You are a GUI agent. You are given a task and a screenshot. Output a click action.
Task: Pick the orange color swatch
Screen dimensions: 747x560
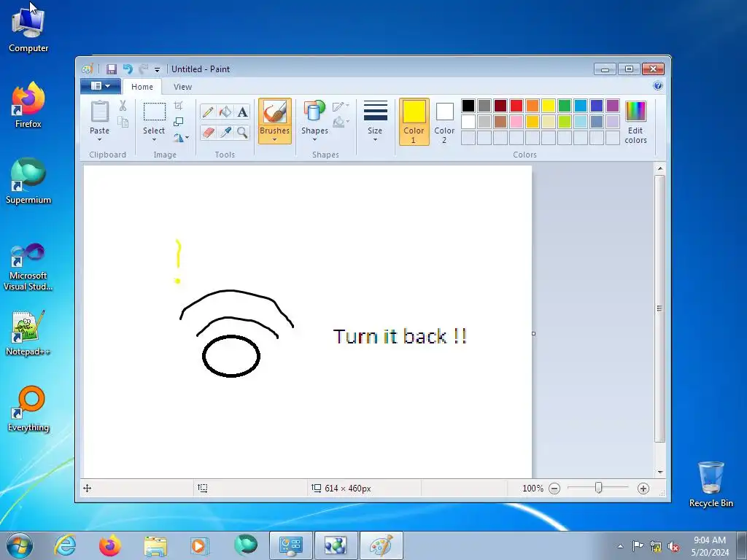point(532,106)
